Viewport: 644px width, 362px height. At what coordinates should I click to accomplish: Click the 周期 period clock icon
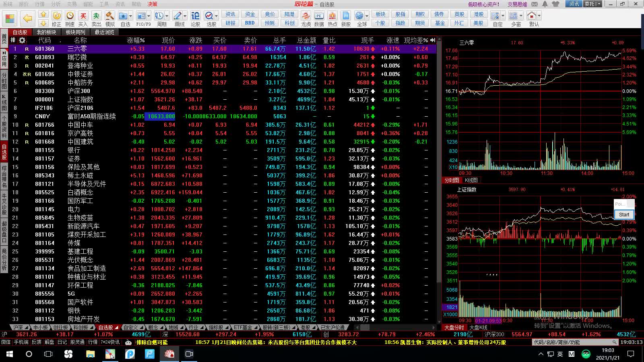click(x=159, y=16)
